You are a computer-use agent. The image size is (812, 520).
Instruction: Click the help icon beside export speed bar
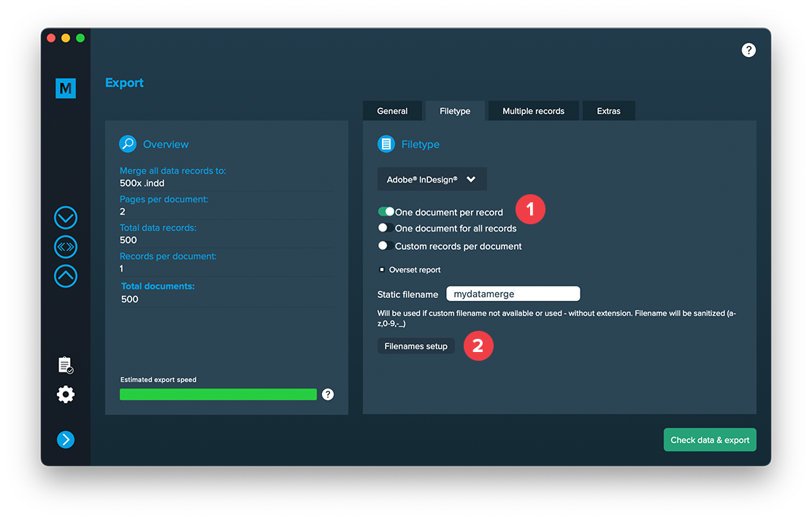pyautogui.click(x=328, y=394)
